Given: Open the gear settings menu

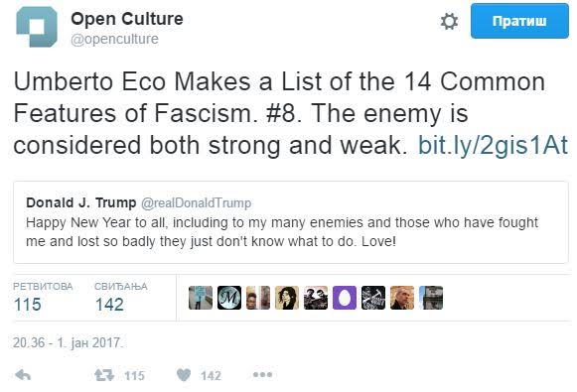Looking at the screenshot, I should 449,21.
